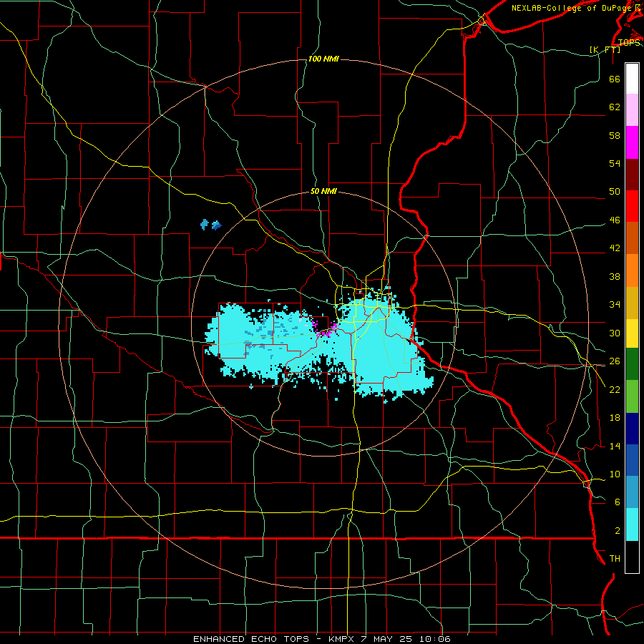This screenshot has width=644, height=644.
Task: Pick the dark red legend swatch
Action: [x=632, y=175]
